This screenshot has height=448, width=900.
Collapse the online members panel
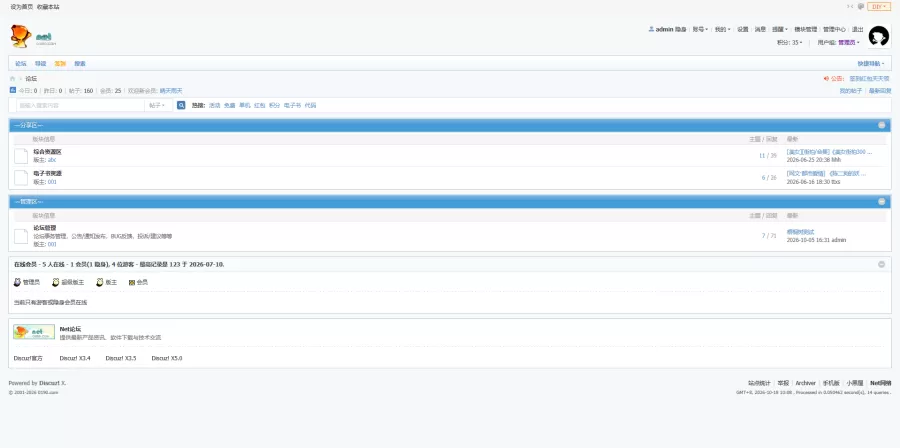click(882, 264)
